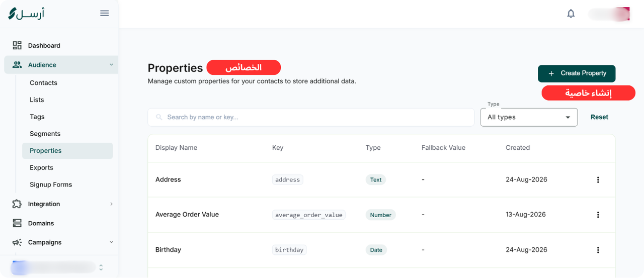Open Exports under Audience

[x=41, y=168]
